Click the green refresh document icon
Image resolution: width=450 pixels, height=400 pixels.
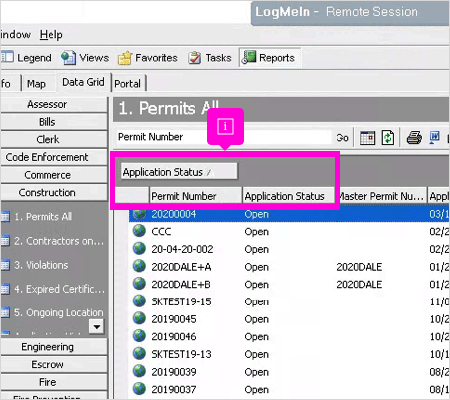[388, 137]
